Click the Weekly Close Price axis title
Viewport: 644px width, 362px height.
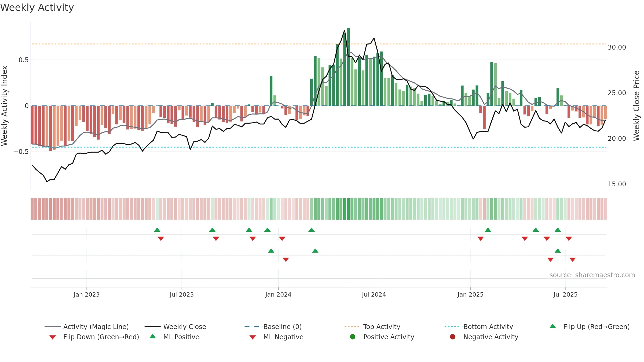636,106
